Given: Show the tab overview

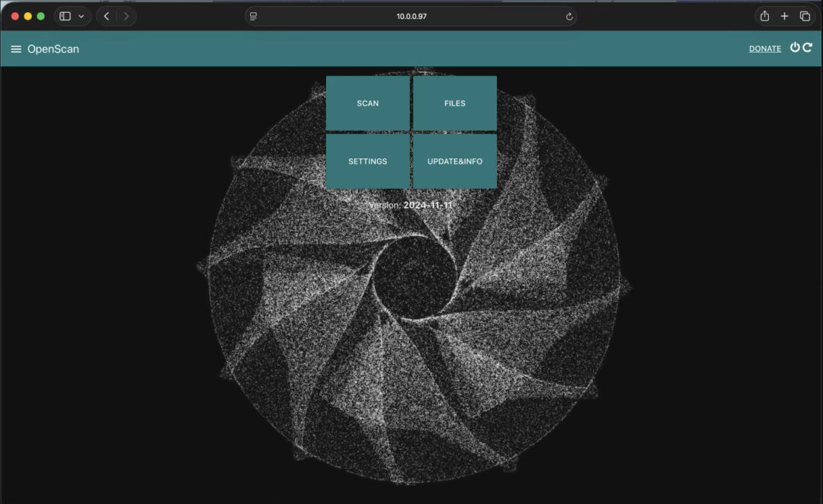Looking at the screenshot, I should click(x=805, y=16).
